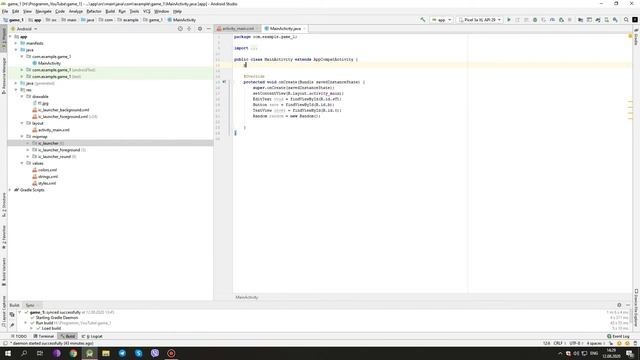
Task: Expand the ic_launcher_foreground mipmap entry
Action: 28,150
